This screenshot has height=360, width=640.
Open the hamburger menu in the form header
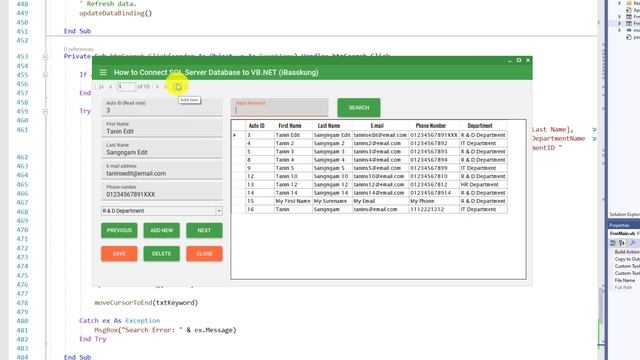pyautogui.click(x=103, y=72)
